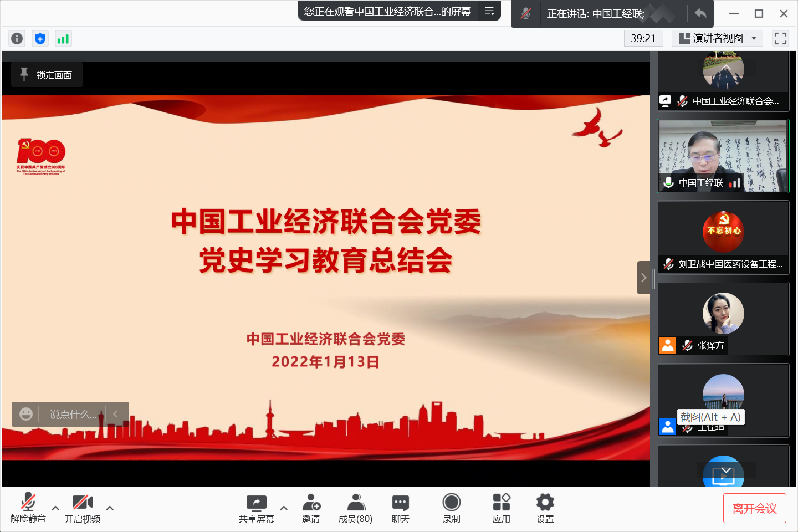Expand audio options arrow beside 解除静音

55,508
